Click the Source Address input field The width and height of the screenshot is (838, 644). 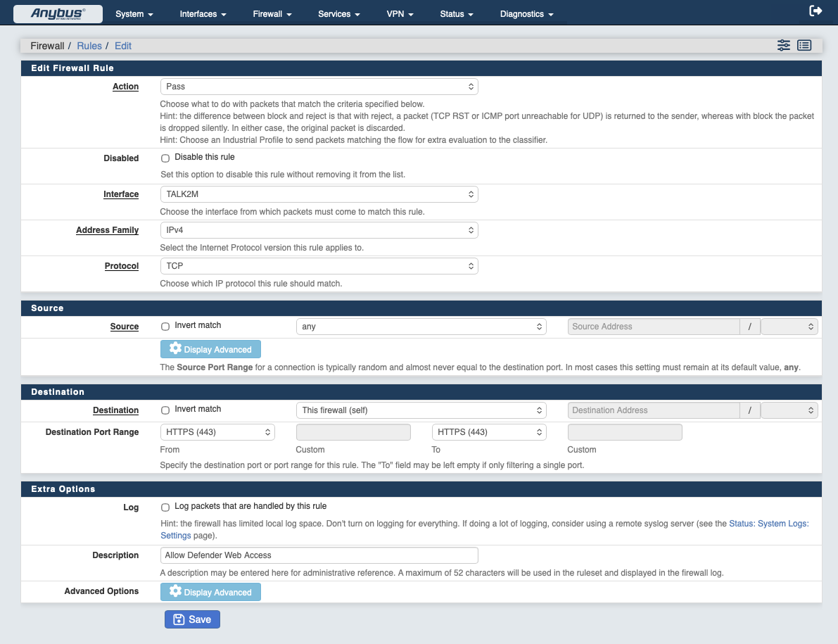654,327
